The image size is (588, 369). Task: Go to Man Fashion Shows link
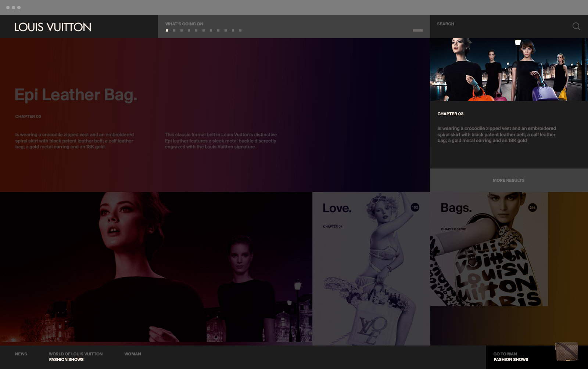tap(511, 357)
